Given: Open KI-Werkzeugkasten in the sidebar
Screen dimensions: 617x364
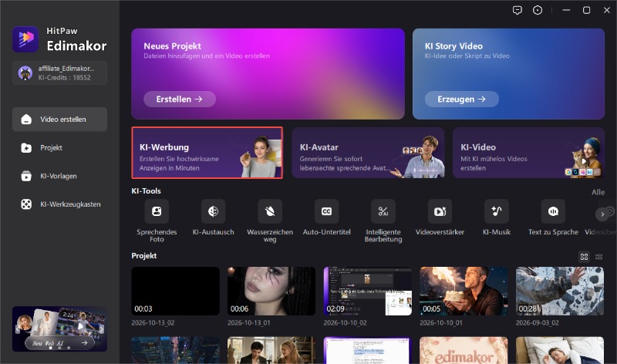Looking at the screenshot, I should click(x=60, y=204).
